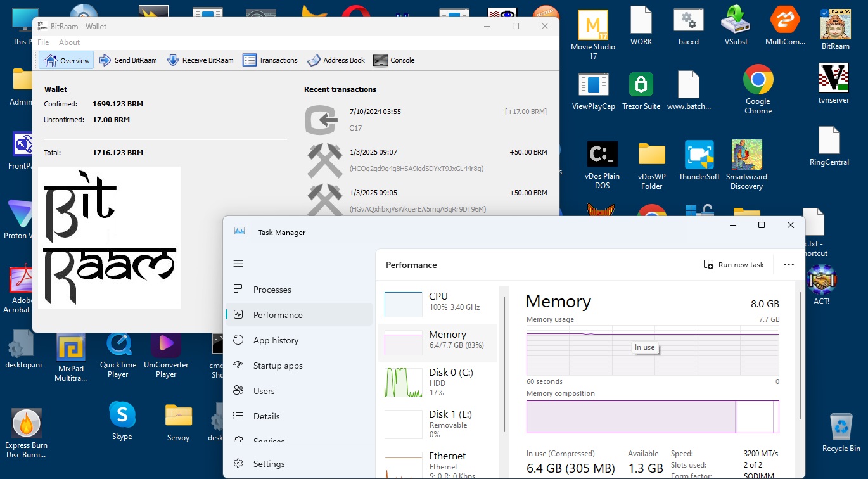This screenshot has height=479, width=868.
Task: Open the WORK file on desktop
Action: click(641, 26)
